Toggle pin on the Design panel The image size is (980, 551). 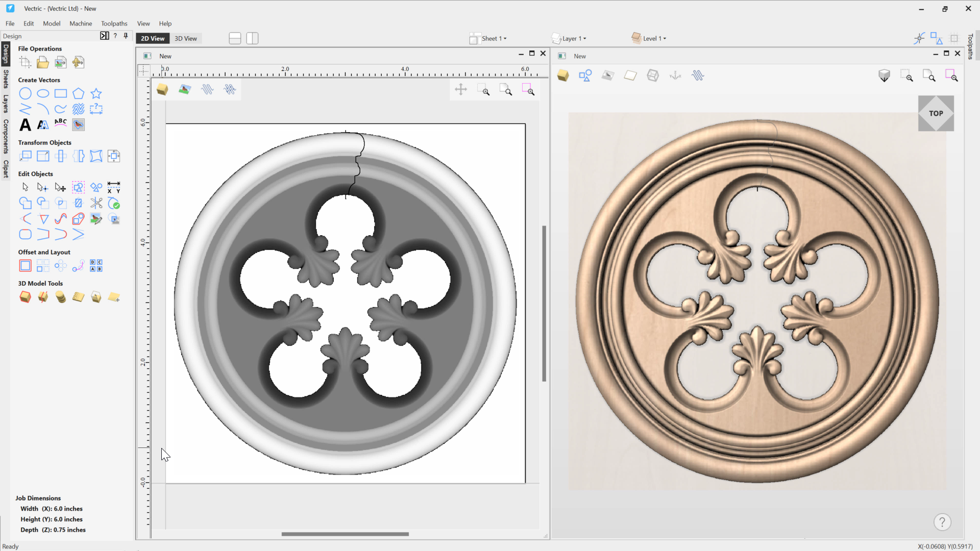(126, 36)
